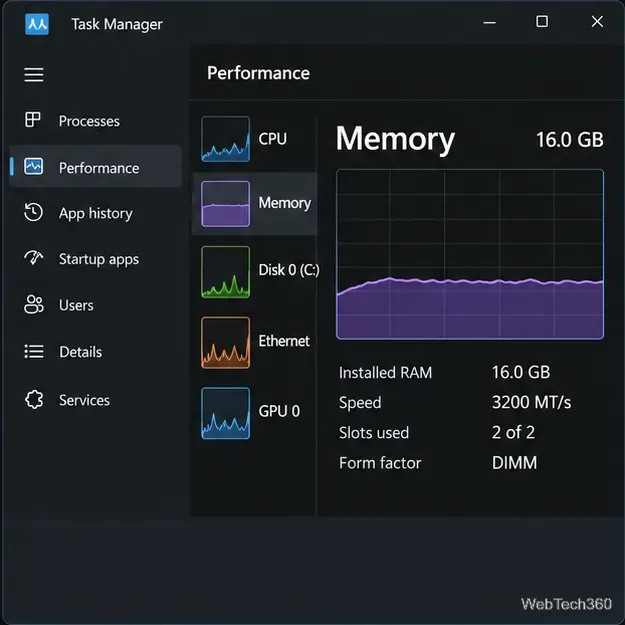Image resolution: width=625 pixels, height=625 pixels.
Task: Select the GPU 0 resource label
Action: tap(279, 411)
